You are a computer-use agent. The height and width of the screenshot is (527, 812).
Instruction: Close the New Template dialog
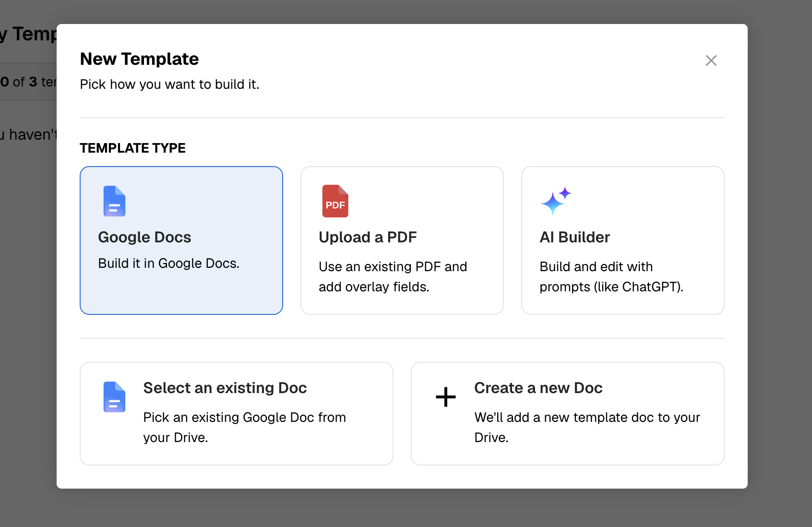[711, 60]
